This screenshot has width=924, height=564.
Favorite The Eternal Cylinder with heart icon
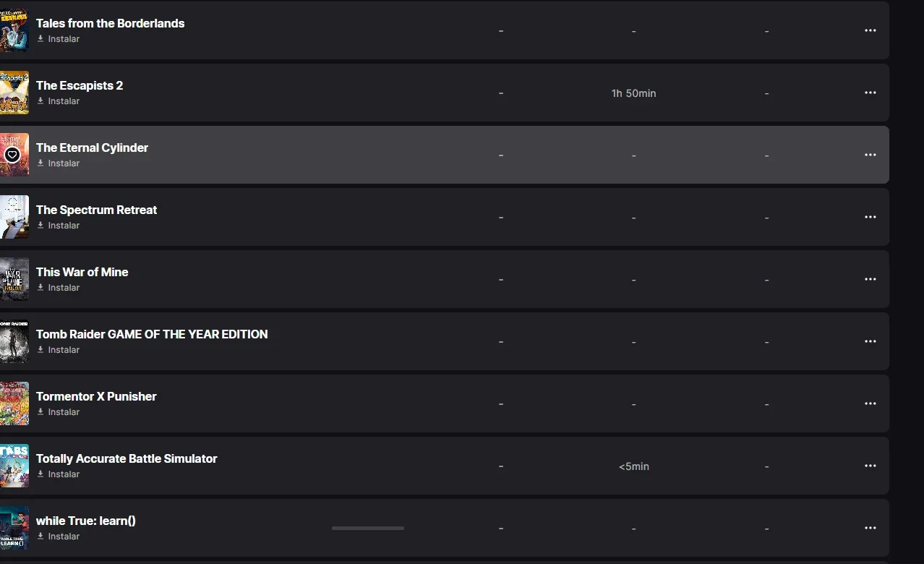click(x=12, y=155)
